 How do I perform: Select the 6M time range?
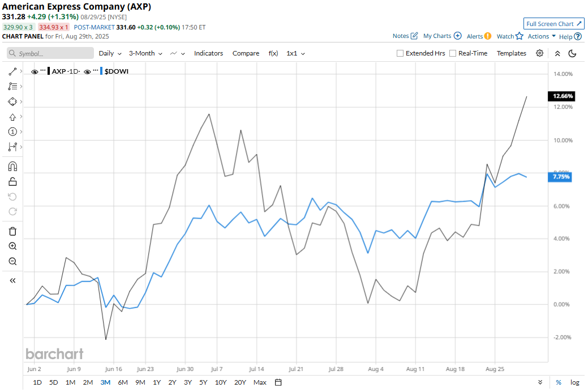coord(123,382)
